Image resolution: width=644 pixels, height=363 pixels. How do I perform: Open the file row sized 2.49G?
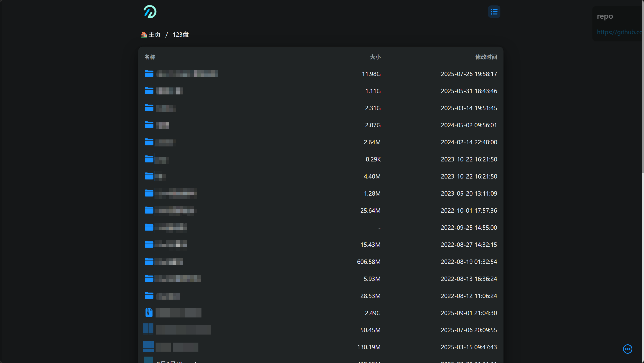point(179,313)
